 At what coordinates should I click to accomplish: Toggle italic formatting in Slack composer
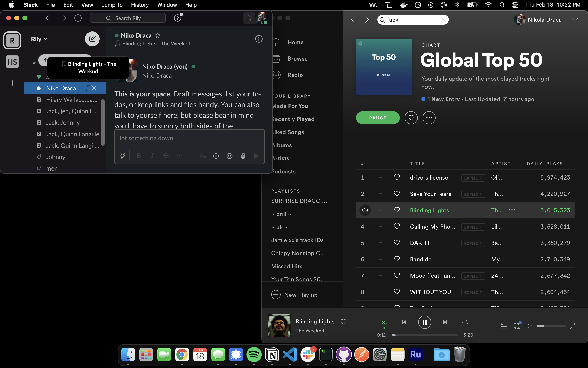(x=152, y=156)
